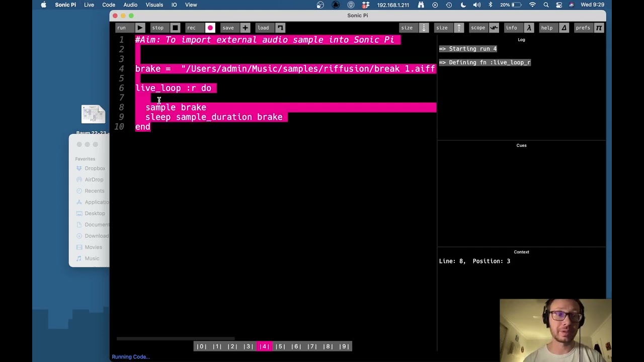Select Recents in the Finder sidebar
The width and height of the screenshot is (644, 362).
(94, 191)
